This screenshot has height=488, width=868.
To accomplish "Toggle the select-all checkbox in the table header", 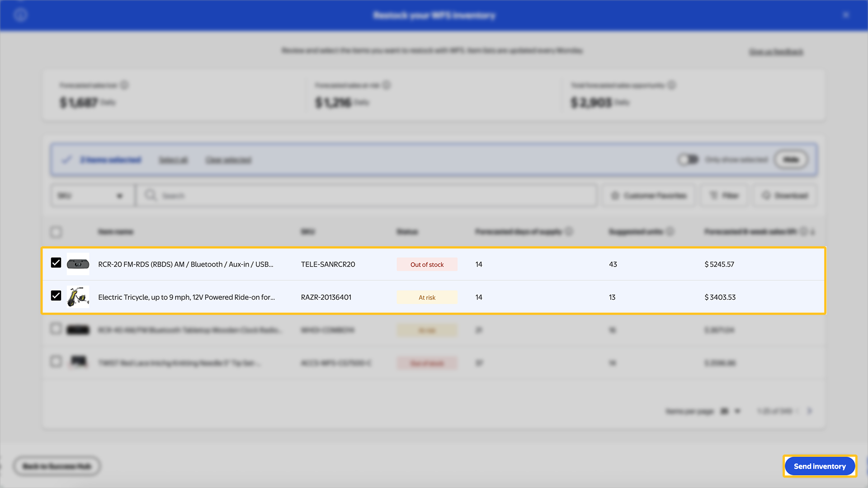I will click(56, 232).
